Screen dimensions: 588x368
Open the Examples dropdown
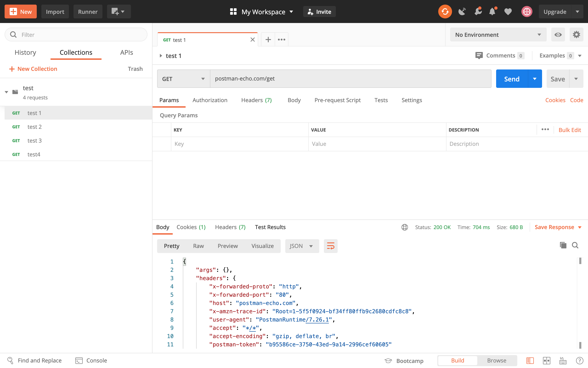click(580, 56)
